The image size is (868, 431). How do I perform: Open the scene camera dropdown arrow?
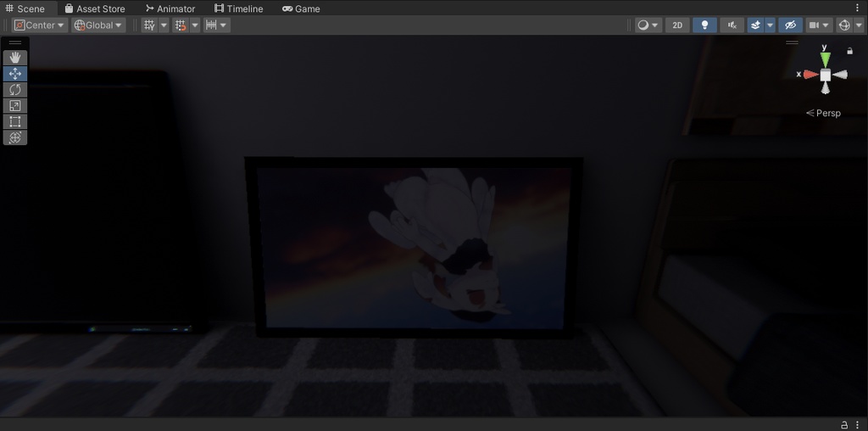[826, 25]
